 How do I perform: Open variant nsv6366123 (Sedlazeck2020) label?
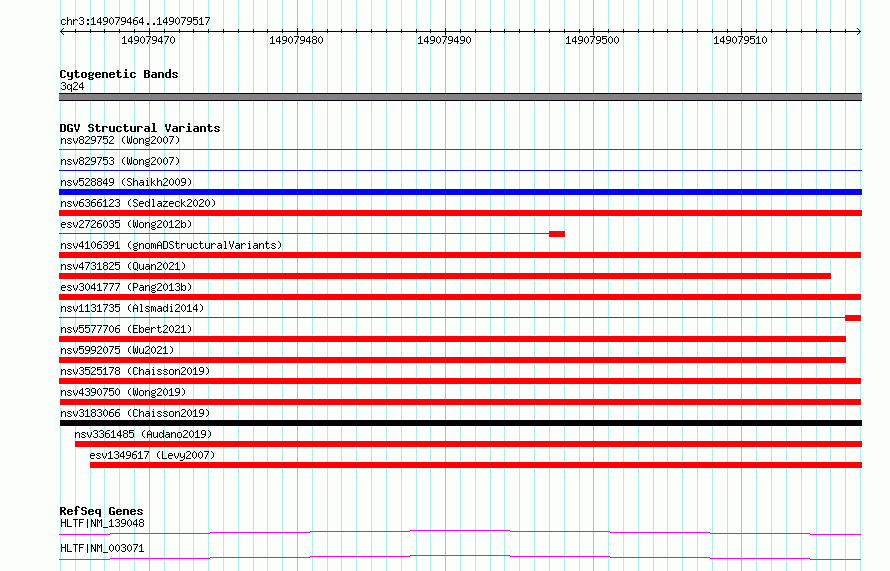pos(138,203)
